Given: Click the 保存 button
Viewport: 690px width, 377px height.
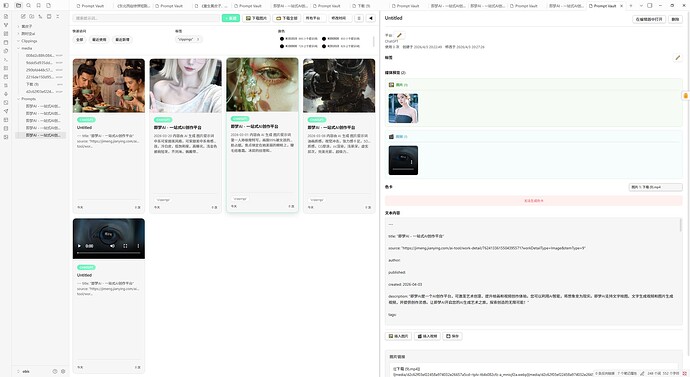Looking at the screenshot, I should pos(452,336).
